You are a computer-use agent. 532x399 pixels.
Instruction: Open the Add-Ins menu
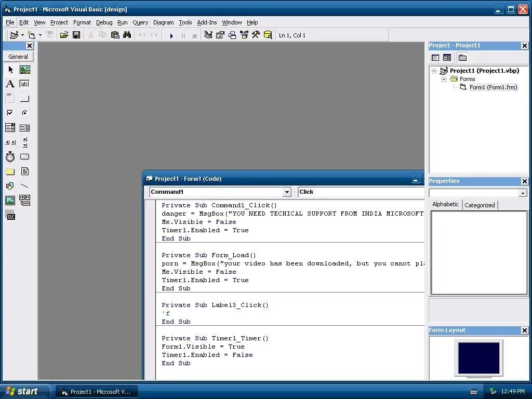click(x=207, y=22)
